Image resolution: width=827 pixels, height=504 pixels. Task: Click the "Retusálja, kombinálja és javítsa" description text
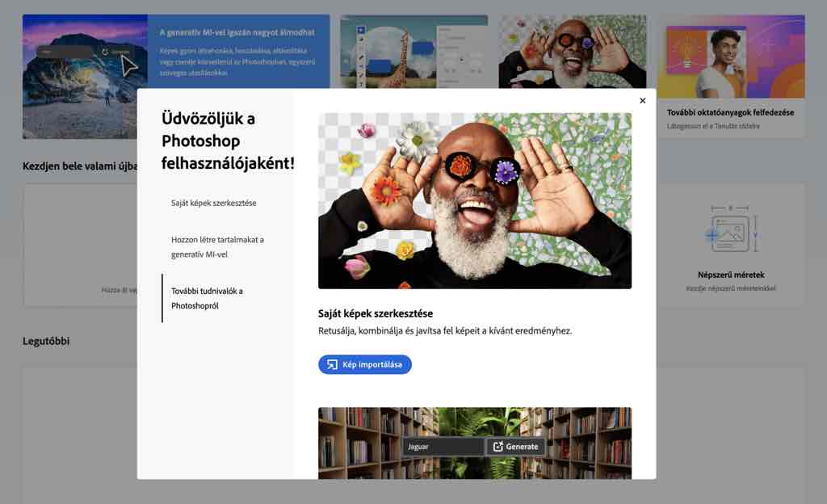(445, 330)
